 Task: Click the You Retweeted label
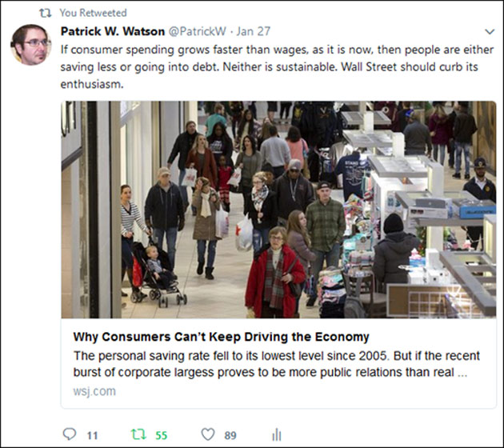point(94,13)
